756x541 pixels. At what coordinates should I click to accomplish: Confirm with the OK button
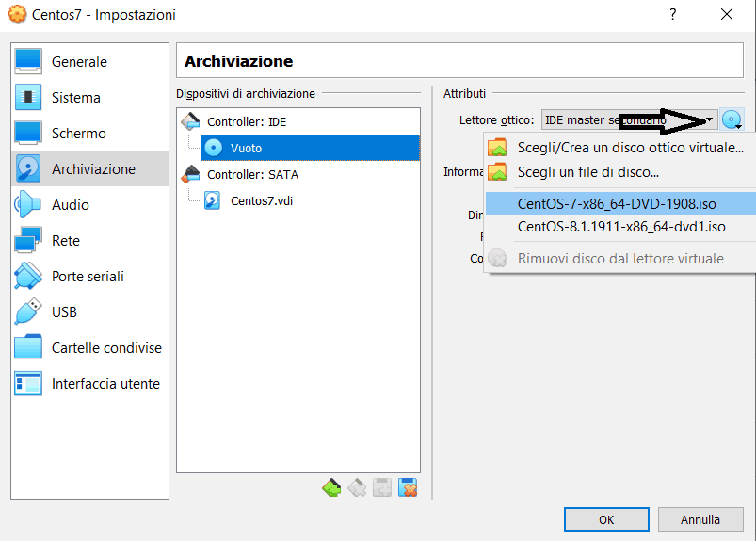click(606, 519)
